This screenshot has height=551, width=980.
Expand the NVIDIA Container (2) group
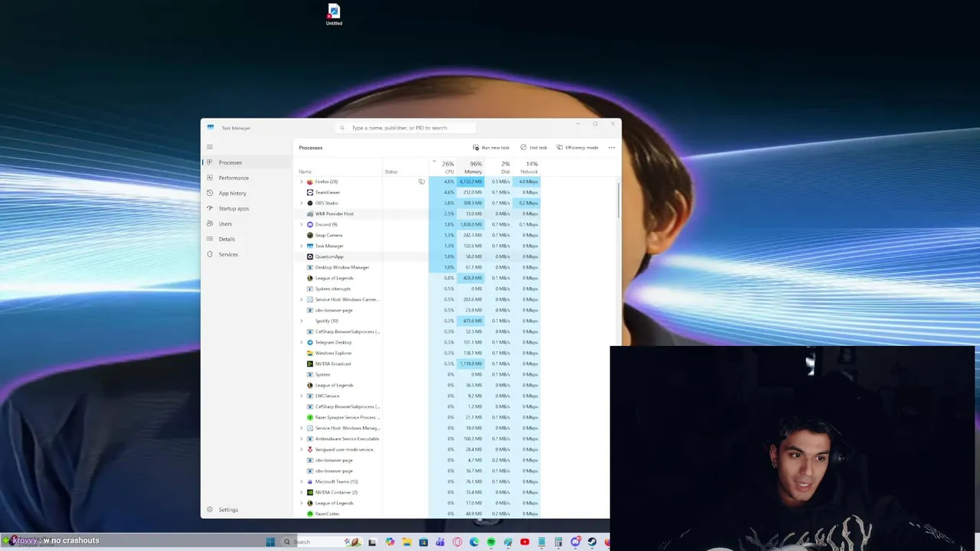pos(301,492)
